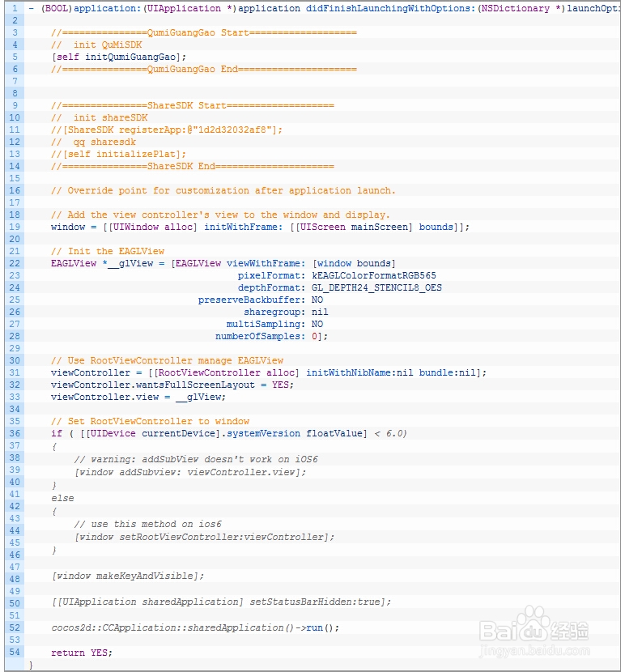Click the "Set RootViewController to window" comment
Image resolution: width=625 pixels, height=672 pixels.
pyautogui.click(x=150, y=421)
